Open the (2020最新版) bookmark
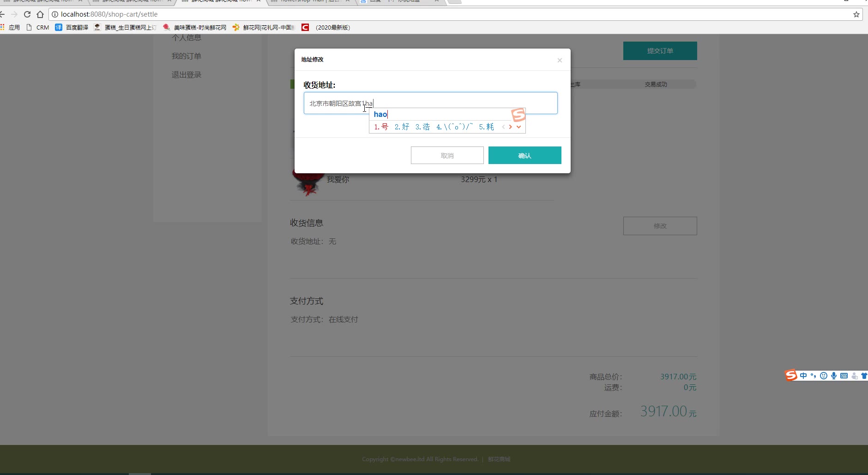The width and height of the screenshot is (868, 475). (x=326, y=27)
